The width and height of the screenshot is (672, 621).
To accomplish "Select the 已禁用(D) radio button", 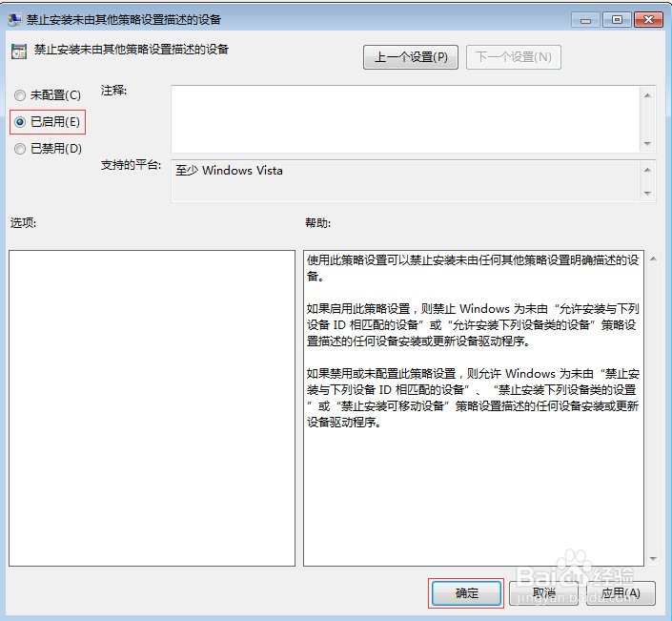I will coord(20,149).
